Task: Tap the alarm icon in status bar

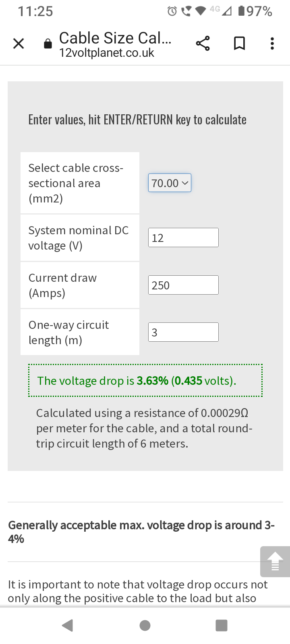Action: (x=172, y=11)
